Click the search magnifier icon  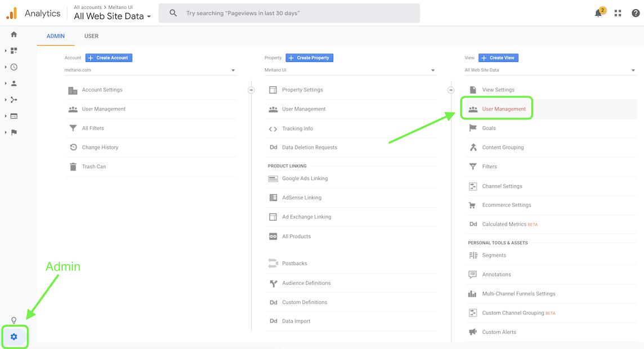tap(173, 12)
